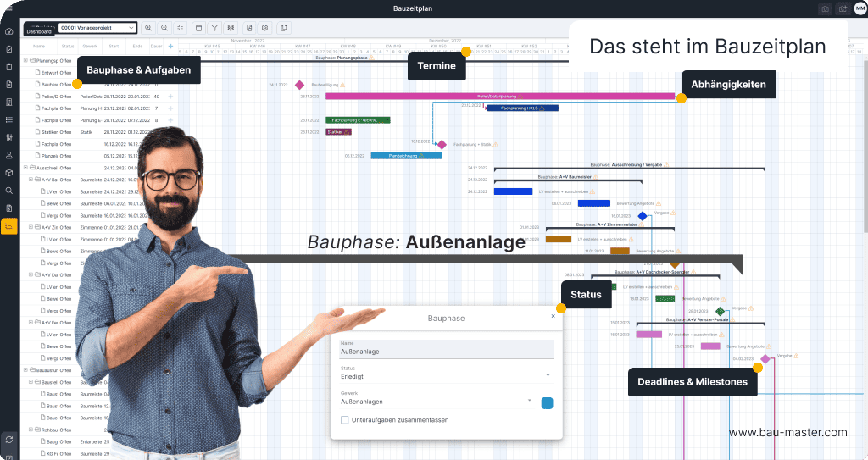This screenshot has width=868, height=460.
Task: Click the 05.12.2022 start date cell
Action: pyautogui.click(x=115, y=156)
